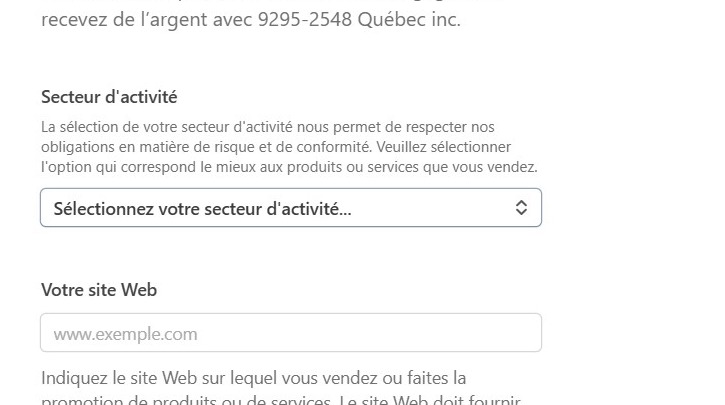
Task: Select the placeholder text "Sélectionnez votre secteur d'activité..."
Action: coord(202,208)
